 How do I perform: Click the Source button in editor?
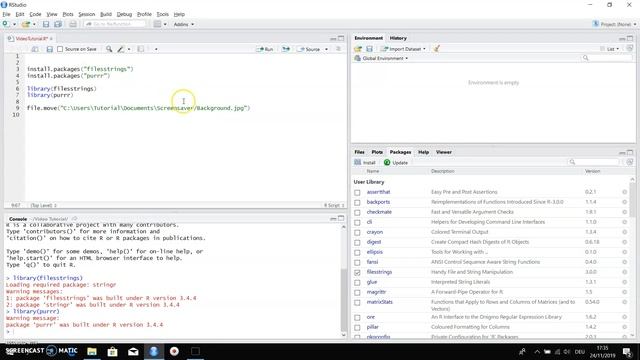point(309,49)
